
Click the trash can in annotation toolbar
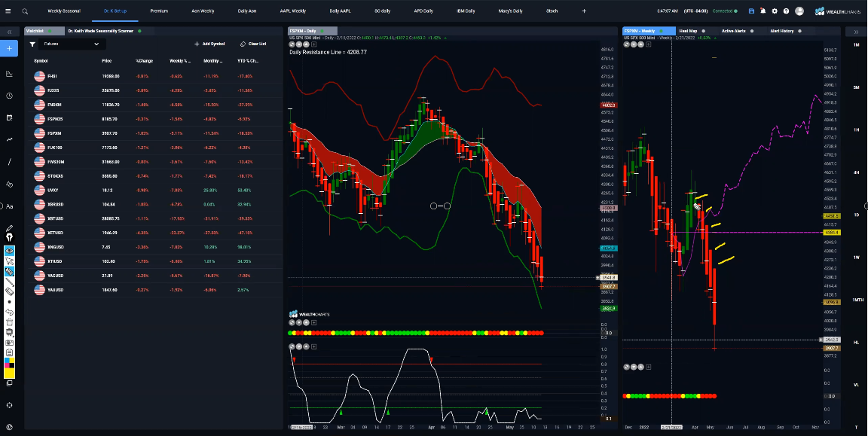tap(9, 322)
